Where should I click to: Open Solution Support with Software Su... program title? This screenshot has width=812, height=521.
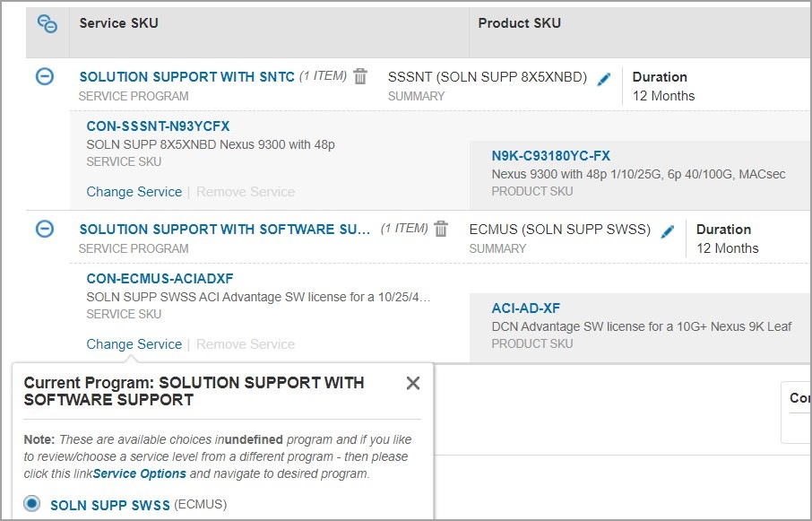click(x=225, y=230)
